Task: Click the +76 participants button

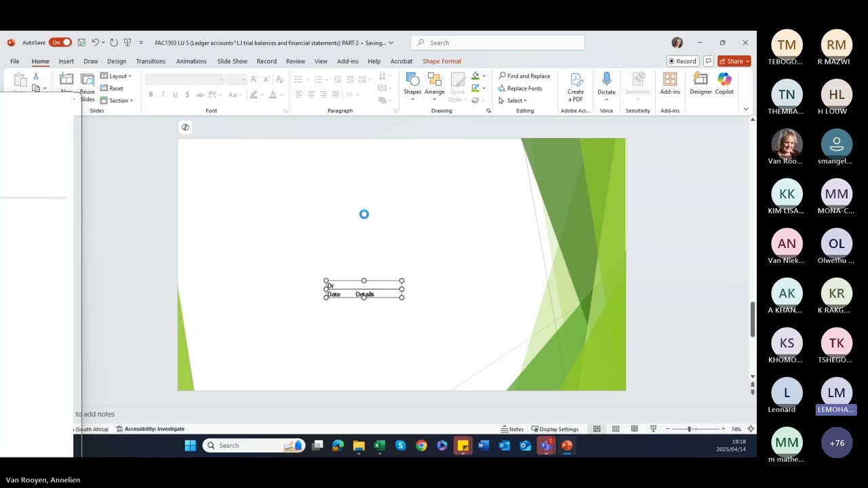Action: [837, 443]
